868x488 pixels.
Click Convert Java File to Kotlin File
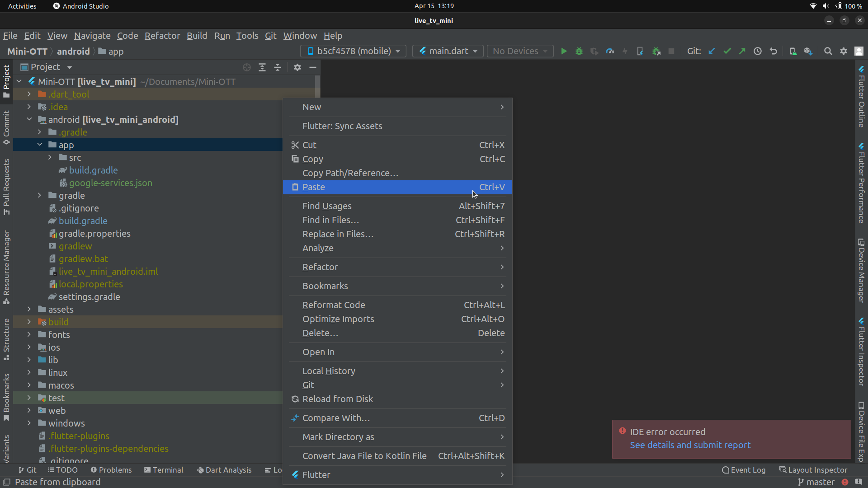(397, 456)
